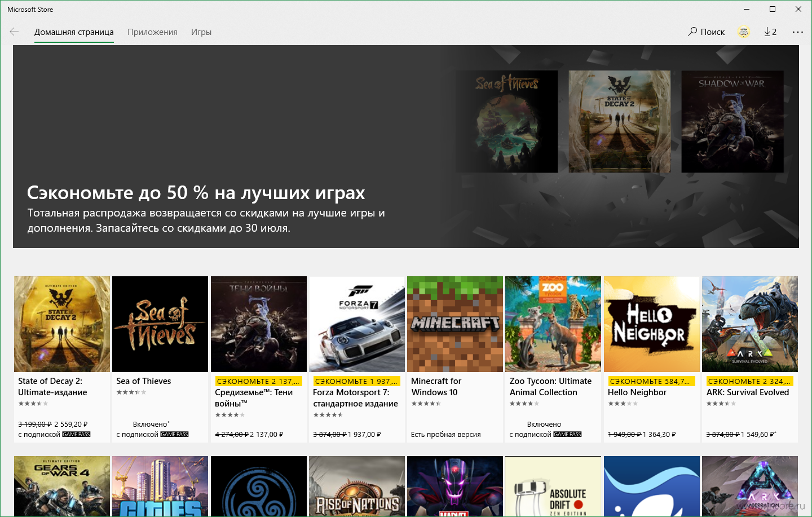Minimize the Microsoft Store window
Screen dimensions: 812x517
pos(747,9)
